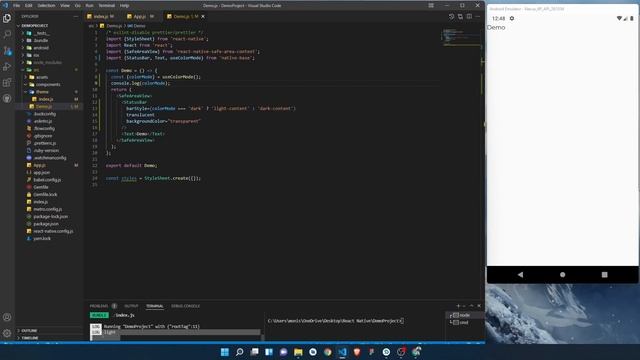Open yarn.lock in file tree
The image size is (640, 360).
[42, 239]
